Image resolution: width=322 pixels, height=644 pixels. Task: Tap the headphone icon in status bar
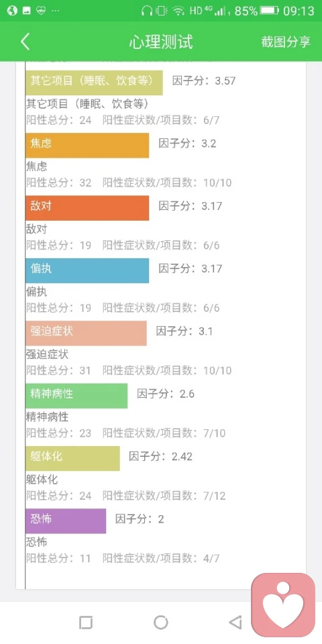coord(146,11)
